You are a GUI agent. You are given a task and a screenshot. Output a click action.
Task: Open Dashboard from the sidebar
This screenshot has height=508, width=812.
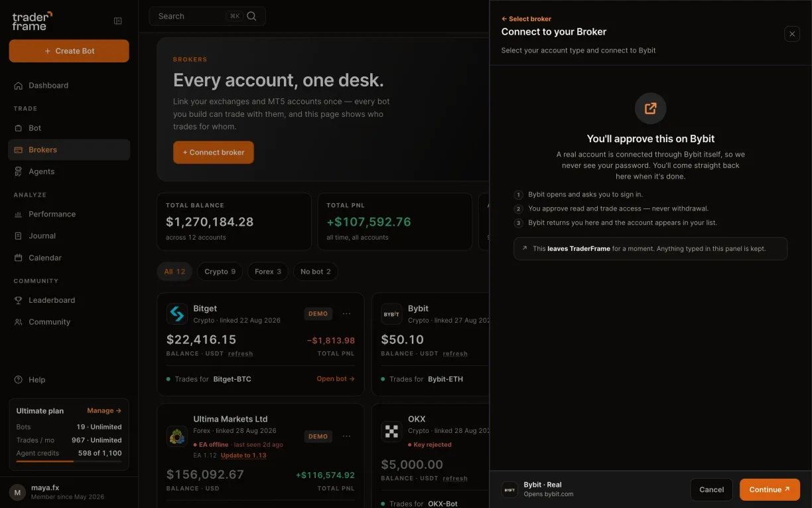coord(69,86)
